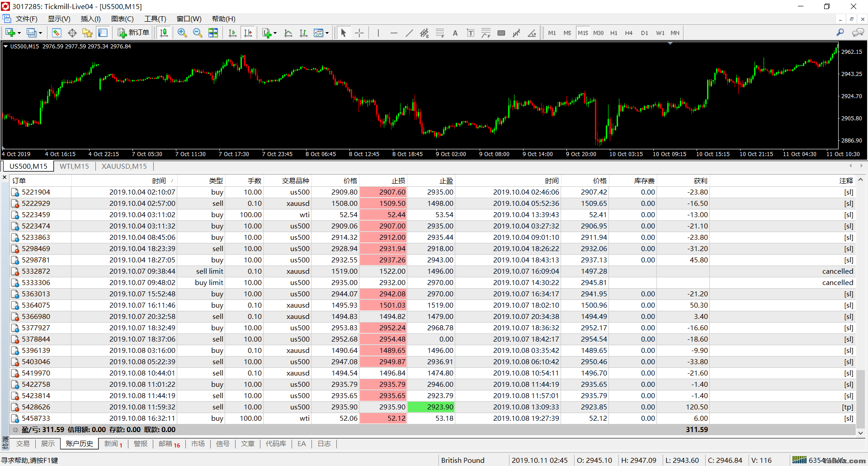868x466 pixels.
Task: Open the Data Window crosshair icon
Action: 72,33
